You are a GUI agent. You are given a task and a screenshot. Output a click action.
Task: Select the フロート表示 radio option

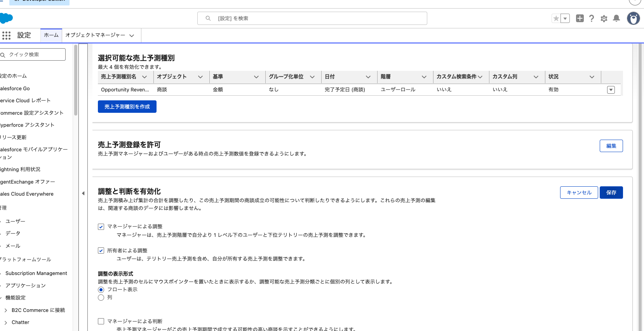[x=101, y=290]
